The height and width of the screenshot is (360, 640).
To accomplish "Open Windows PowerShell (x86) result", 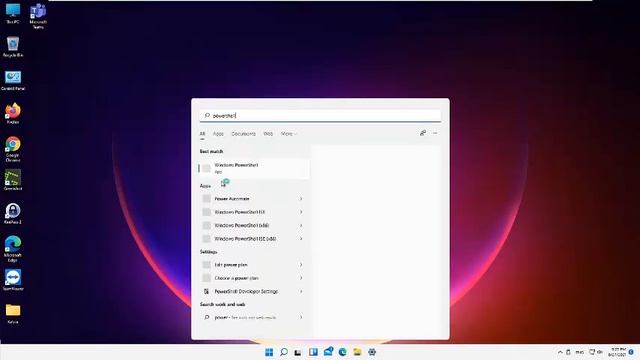I will click(249, 225).
